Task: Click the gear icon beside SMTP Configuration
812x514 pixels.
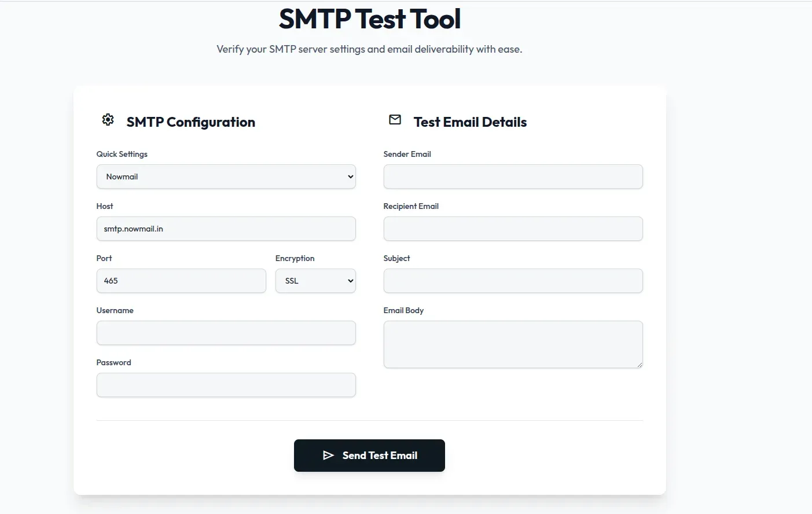Action: pyautogui.click(x=108, y=119)
